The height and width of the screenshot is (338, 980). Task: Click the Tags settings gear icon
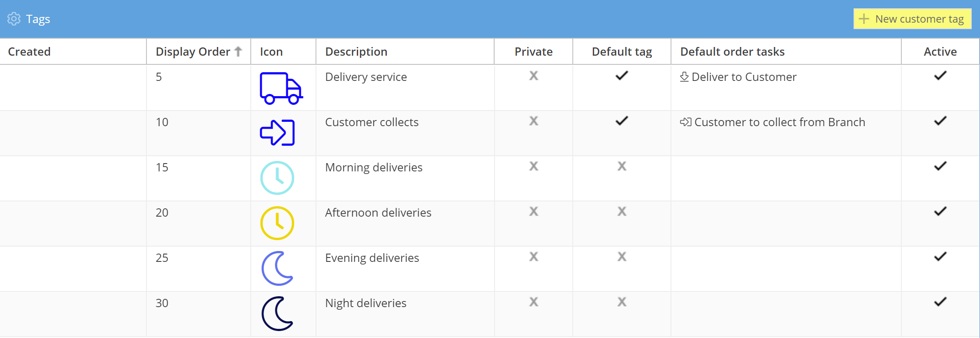(x=14, y=19)
